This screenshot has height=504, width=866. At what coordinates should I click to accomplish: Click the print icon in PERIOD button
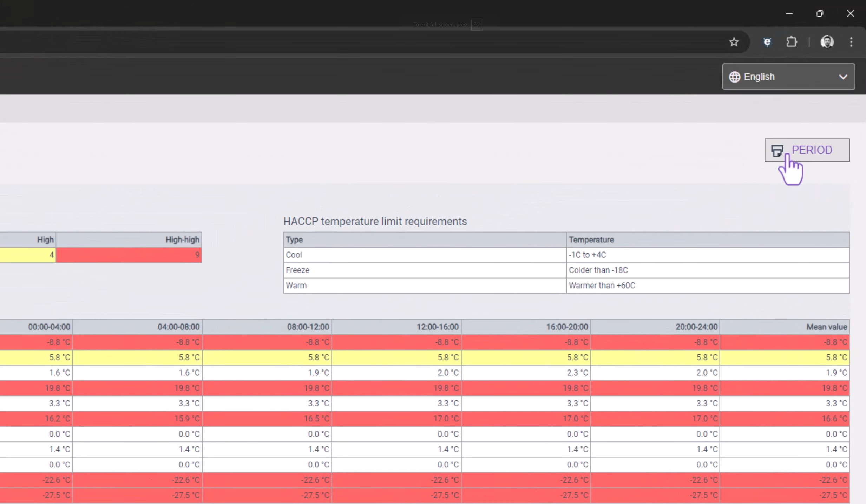[x=777, y=151]
